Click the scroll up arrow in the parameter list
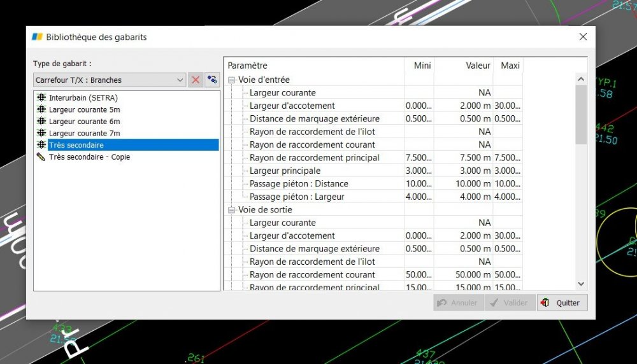The height and width of the screenshot is (364, 637). (581, 79)
